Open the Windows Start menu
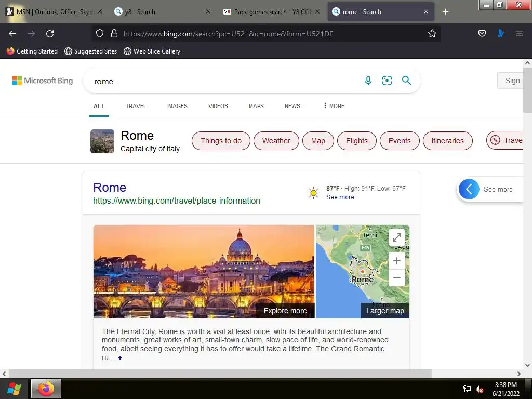The image size is (532, 399). coord(14,389)
